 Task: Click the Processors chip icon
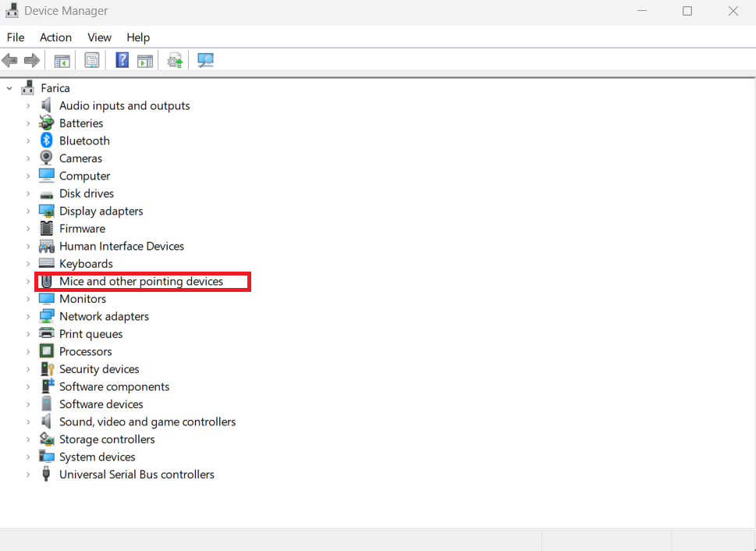pyautogui.click(x=47, y=351)
